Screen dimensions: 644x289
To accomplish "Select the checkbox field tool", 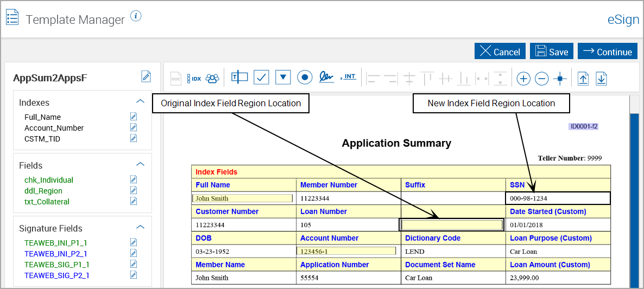I will pyautogui.click(x=261, y=77).
